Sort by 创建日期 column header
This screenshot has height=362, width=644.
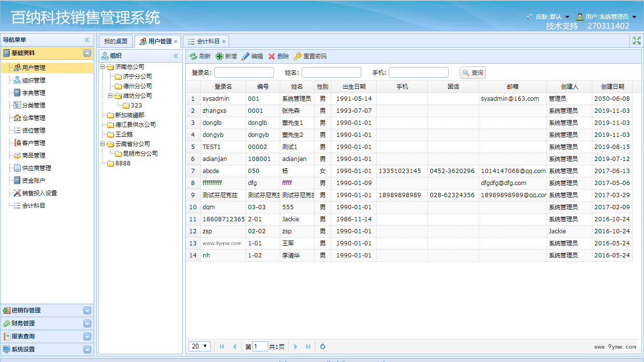613,87
